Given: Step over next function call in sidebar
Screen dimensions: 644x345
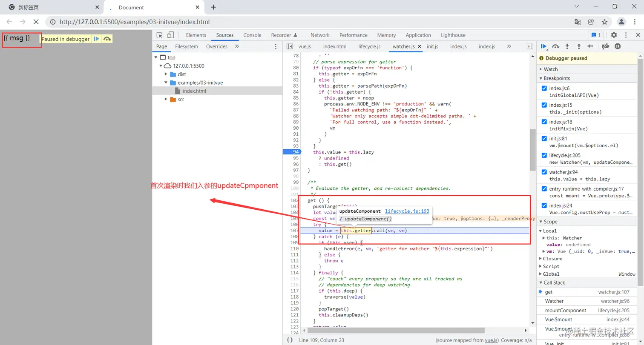Looking at the screenshot, I should tap(555, 46).
